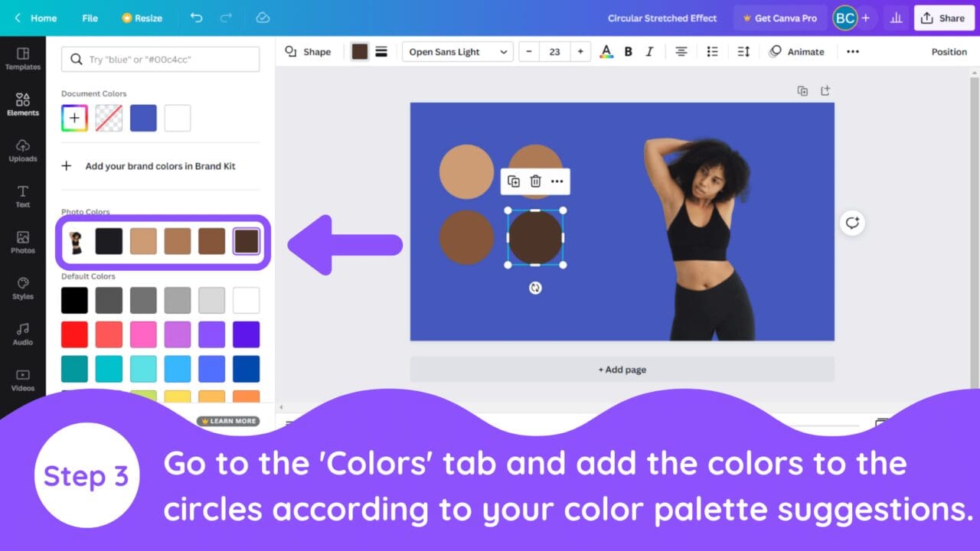Toggle bold formatting
The image size is (980, 551).
click(628, 51)
